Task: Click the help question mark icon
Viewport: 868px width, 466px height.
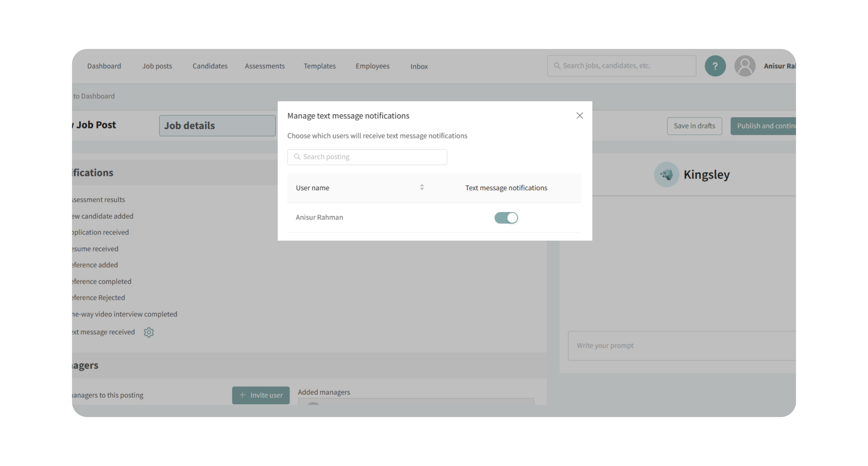Action: tap(715, 66)
